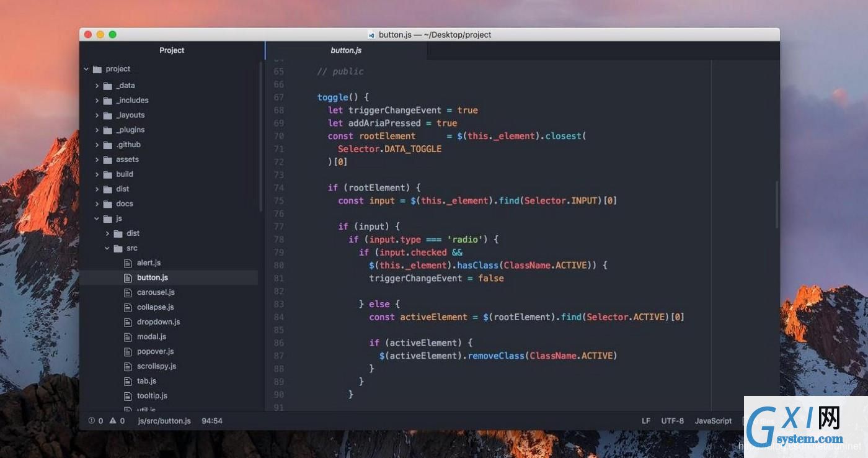This screenshot has width=868, height=458.
Task: Open collapse.js in the tree
Action: click(x=156, y=307)
